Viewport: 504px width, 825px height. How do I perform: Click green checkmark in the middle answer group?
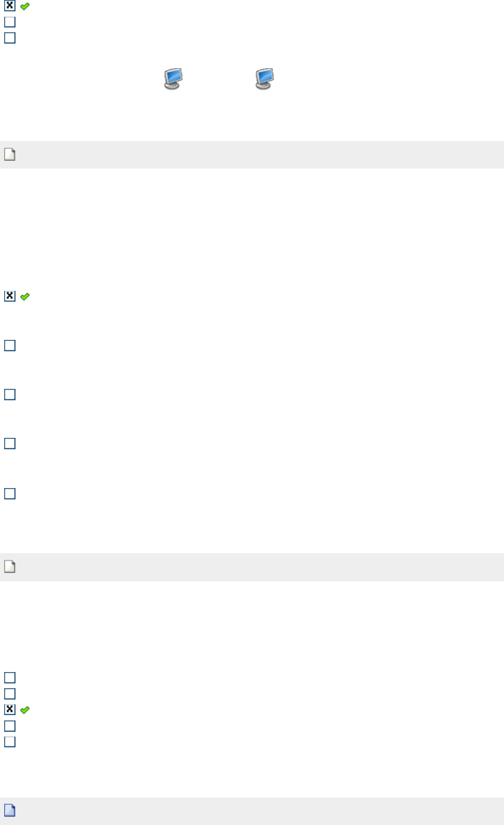click(24, 296)
